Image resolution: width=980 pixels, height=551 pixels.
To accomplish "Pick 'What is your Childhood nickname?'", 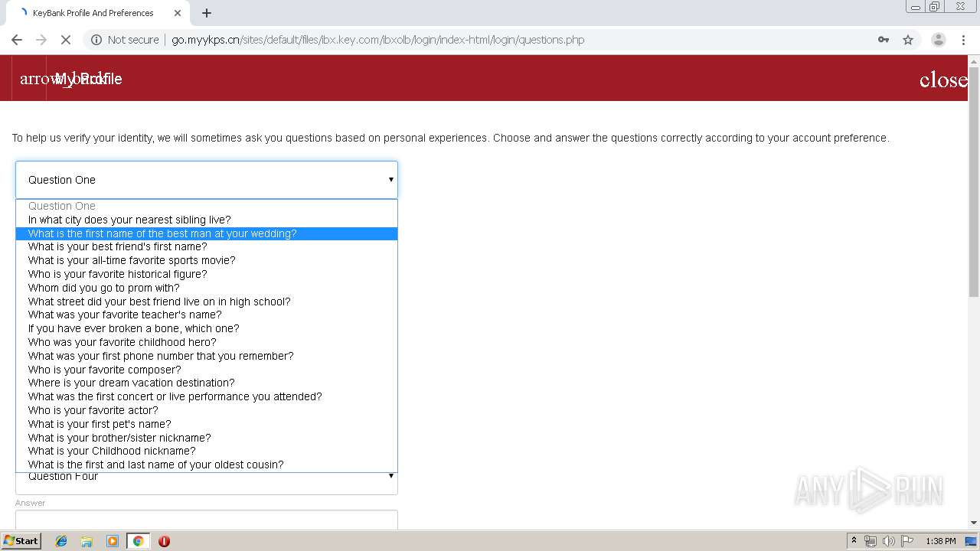I will tap(207, 451).
